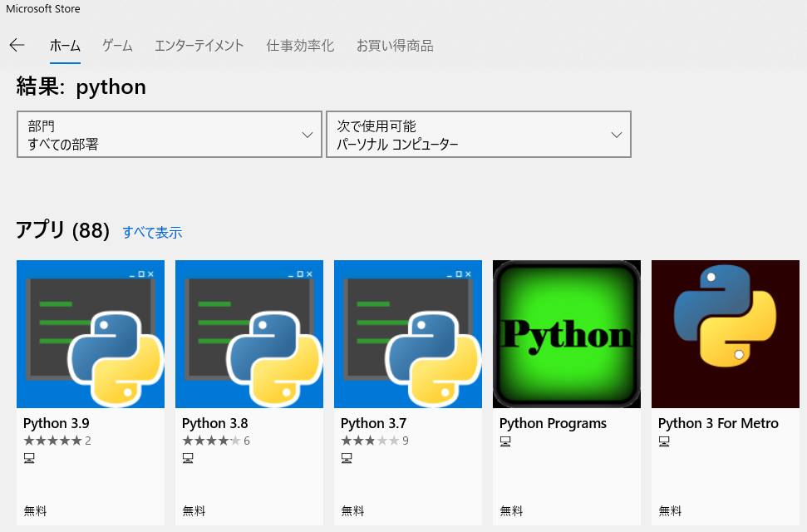807x532 pixels.
Task: Switch to the ホーム tab
Action: pos(65,46)
